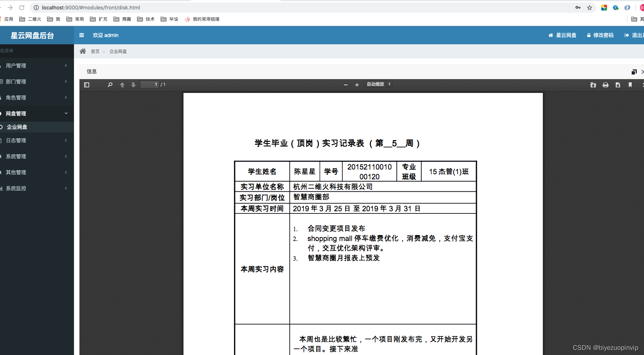The height and width of the screenshot is (355, 644).
Task: Click the bookmark current view icon
Action: pyautogui.click(x=630, y=85)
